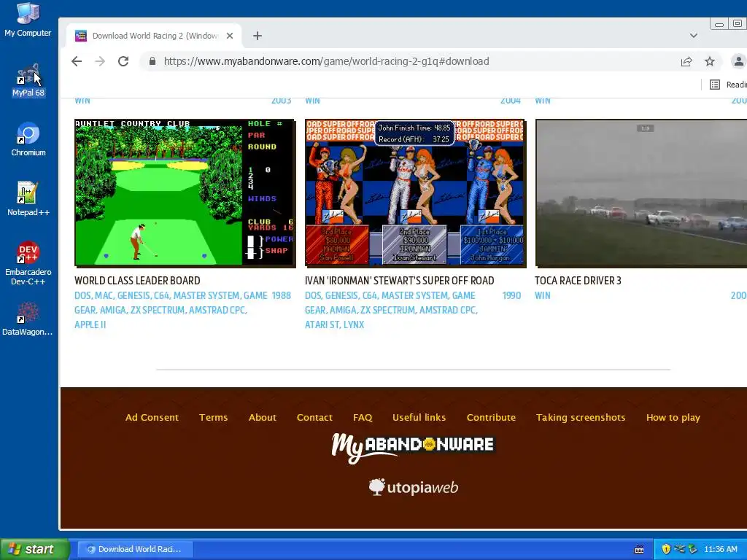Image resolution: width=747 pixels, height=560 pixels.
Task: Open the Contribute footer link
Action: tap(491, 417)
